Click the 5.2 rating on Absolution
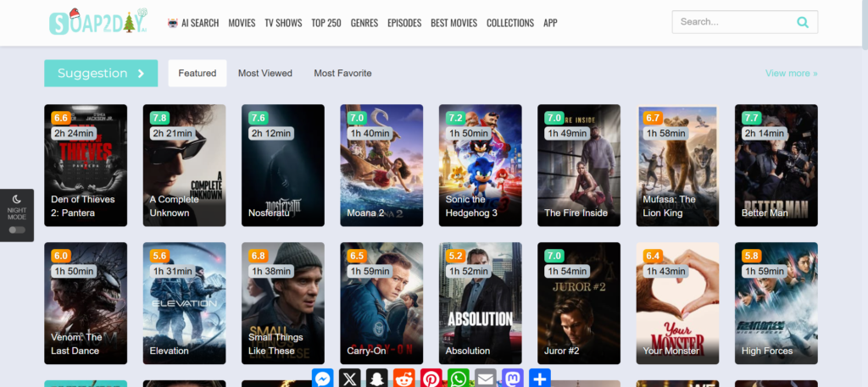868x387 pixels. pos(455,256)
